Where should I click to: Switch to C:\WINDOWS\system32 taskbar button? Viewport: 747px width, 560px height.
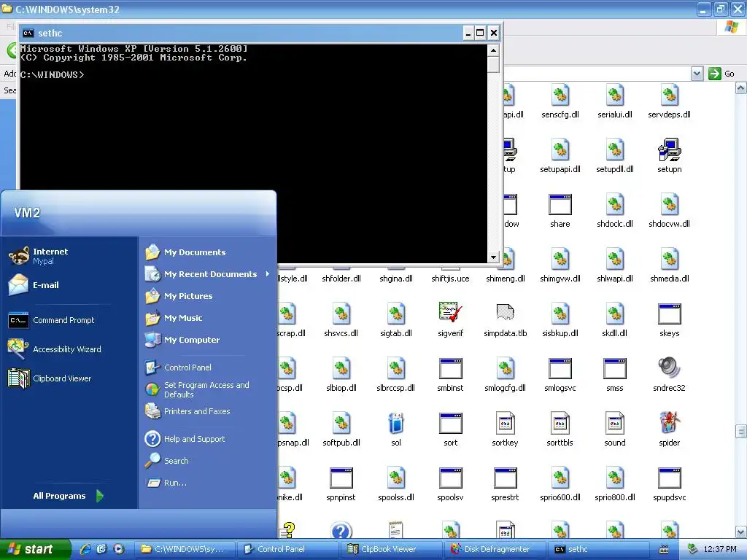185,549
